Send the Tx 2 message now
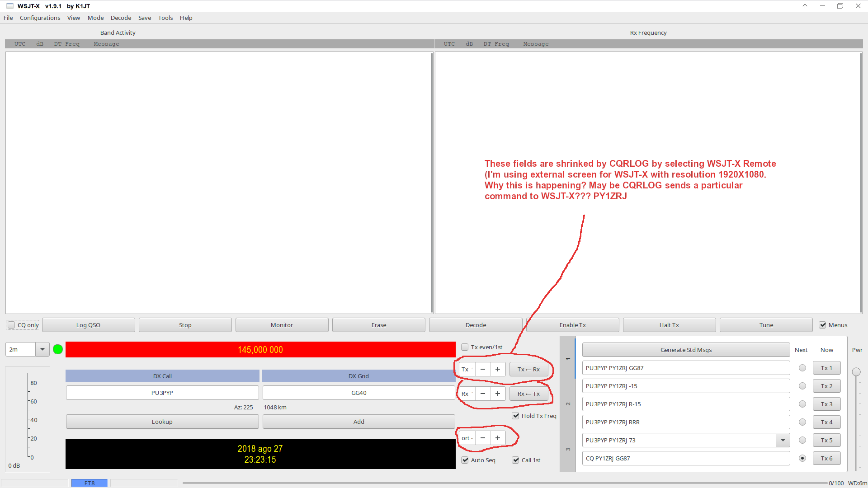Image resolution: width=868 pixels, height=488 pixels. point(826,386)
